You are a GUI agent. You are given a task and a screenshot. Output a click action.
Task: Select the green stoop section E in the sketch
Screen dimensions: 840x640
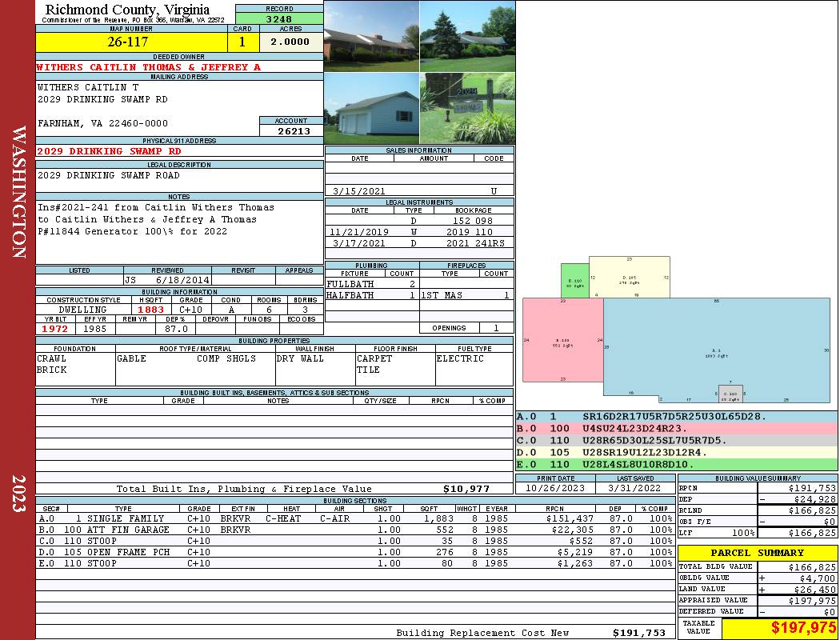point(575,281)
